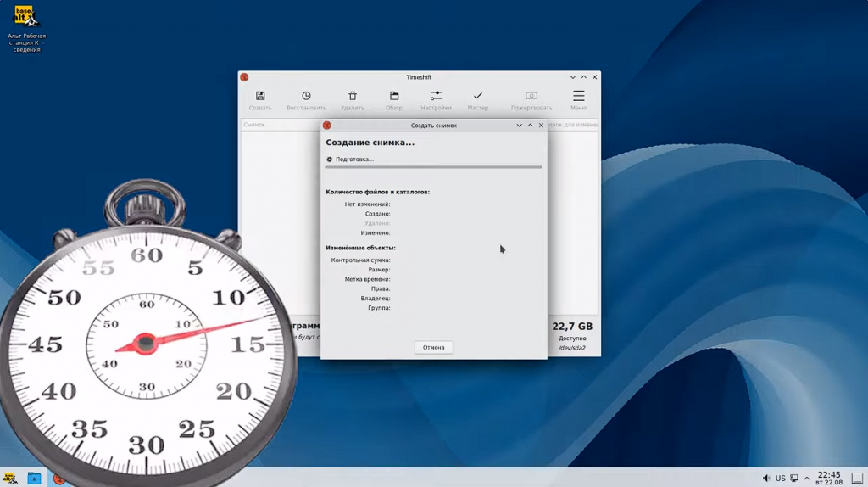Click the Доступно label in Timeshift
Viewport: 868px width, 487px height.
(572, 338)
